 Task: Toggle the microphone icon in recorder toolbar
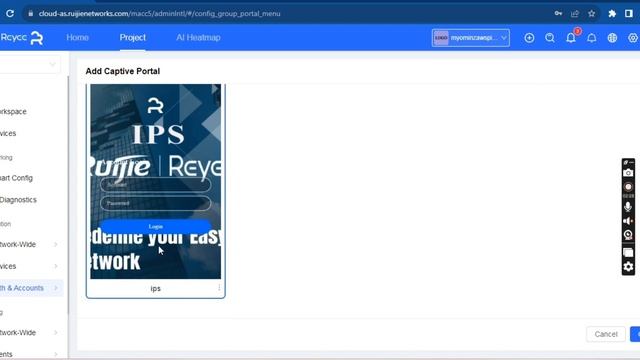coord(628,207)
